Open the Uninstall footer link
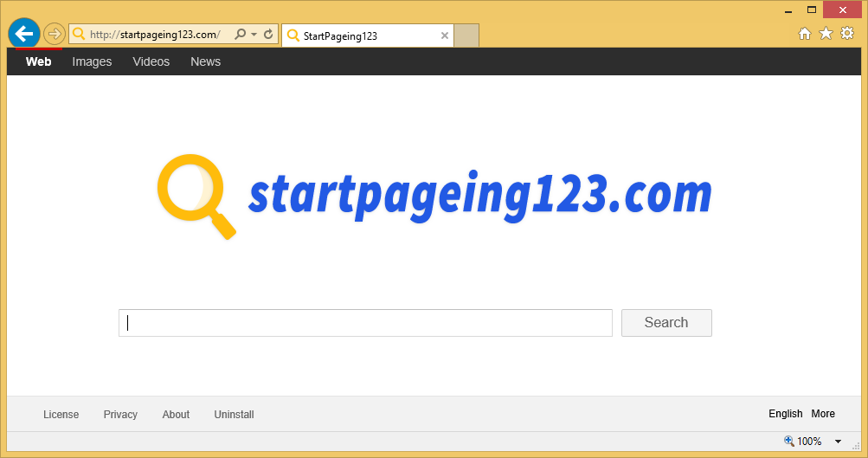The height and width of the screenshot is (458, 868). click(235, 414)
